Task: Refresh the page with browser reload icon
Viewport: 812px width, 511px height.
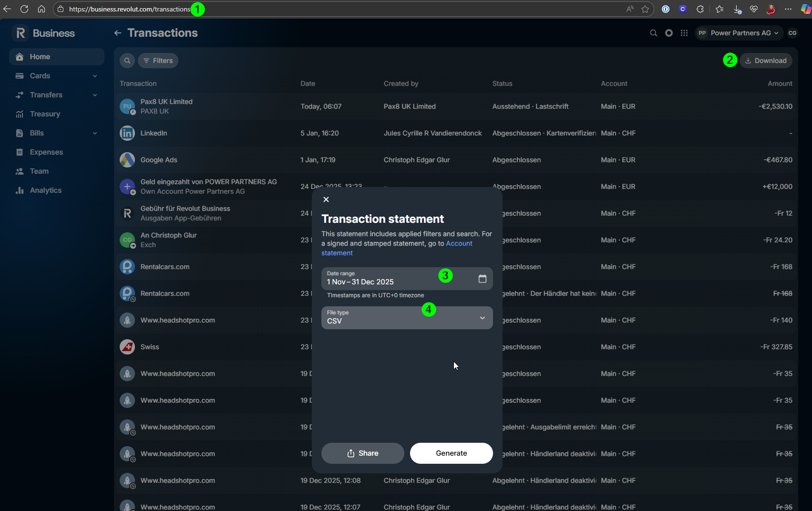Action: (24, 9)
